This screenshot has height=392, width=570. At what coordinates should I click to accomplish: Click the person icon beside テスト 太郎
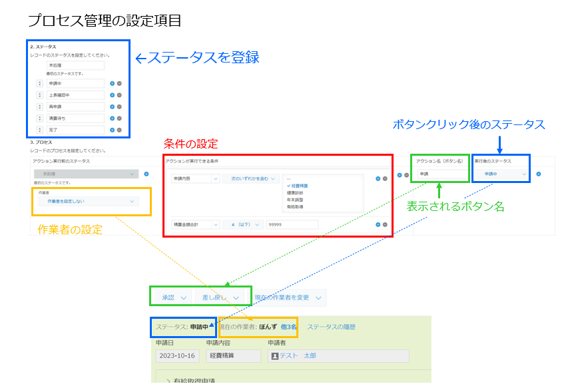coord(274,355)
